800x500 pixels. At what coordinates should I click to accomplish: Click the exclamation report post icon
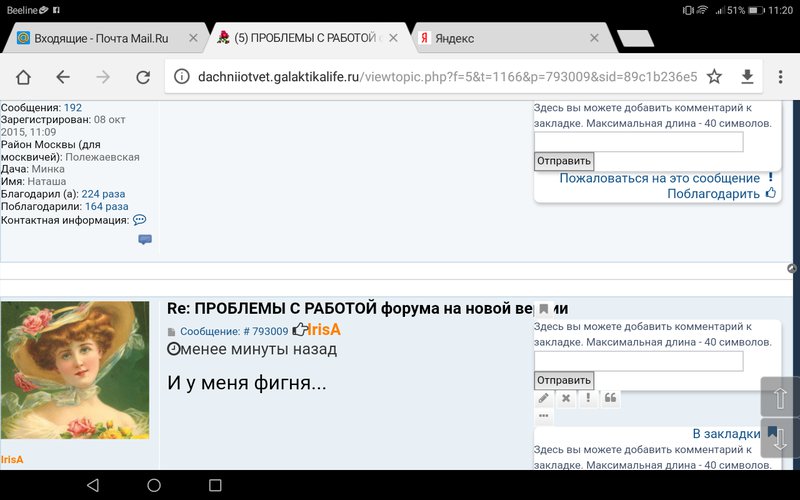588,398
